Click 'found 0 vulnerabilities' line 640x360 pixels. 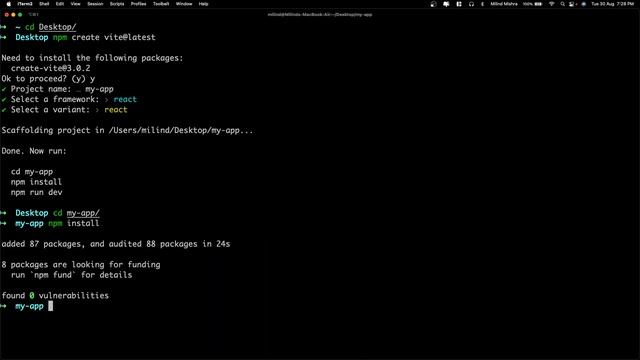(55, 296)
